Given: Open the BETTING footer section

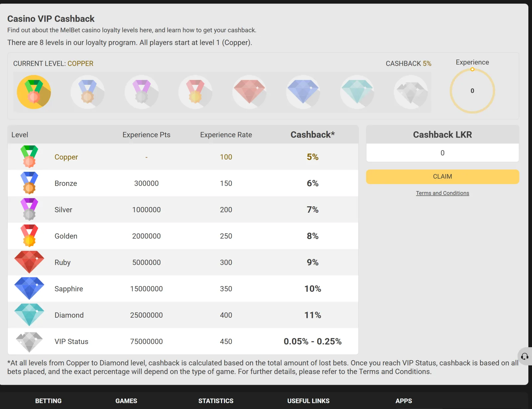Looking at the screenshot, I should [x=49, y=401].
